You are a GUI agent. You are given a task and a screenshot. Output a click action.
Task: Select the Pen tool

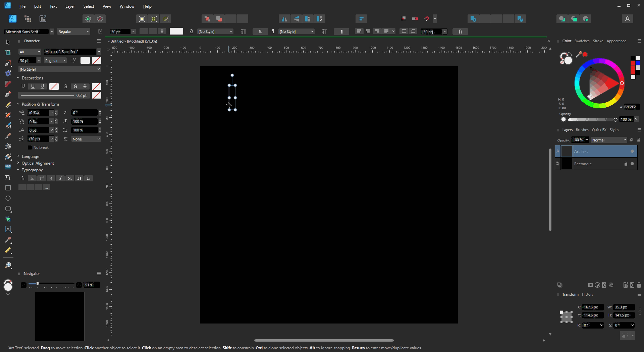click(8, 94)
